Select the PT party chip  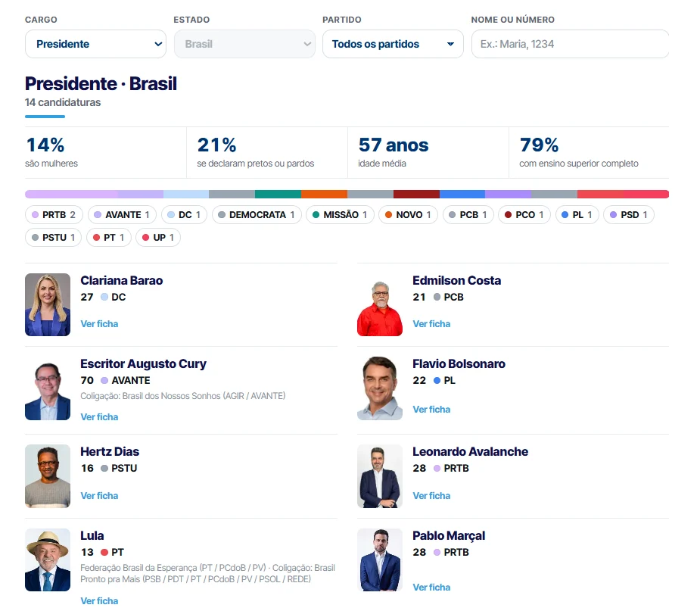[108, 238]
